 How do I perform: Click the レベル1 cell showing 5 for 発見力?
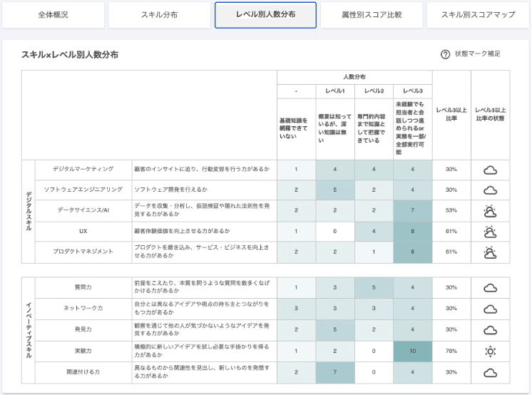coord(335,330)
